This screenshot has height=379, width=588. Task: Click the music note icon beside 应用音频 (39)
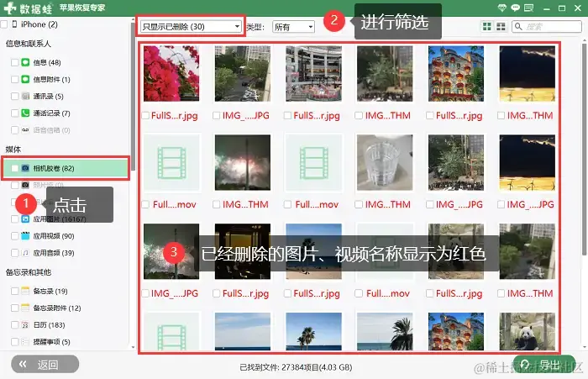pos(25,253)
